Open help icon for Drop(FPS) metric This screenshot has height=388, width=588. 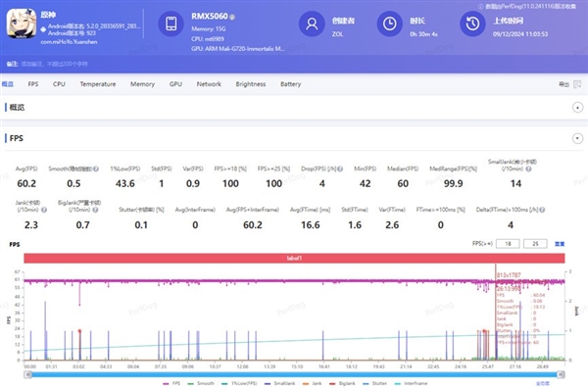click(x=340, y=170)
